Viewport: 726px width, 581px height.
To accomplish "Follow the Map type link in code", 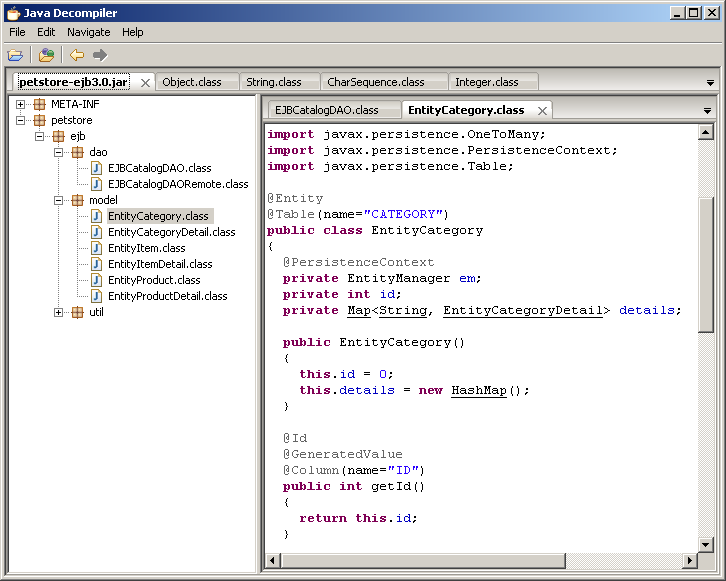I will [x=359, y=310].
